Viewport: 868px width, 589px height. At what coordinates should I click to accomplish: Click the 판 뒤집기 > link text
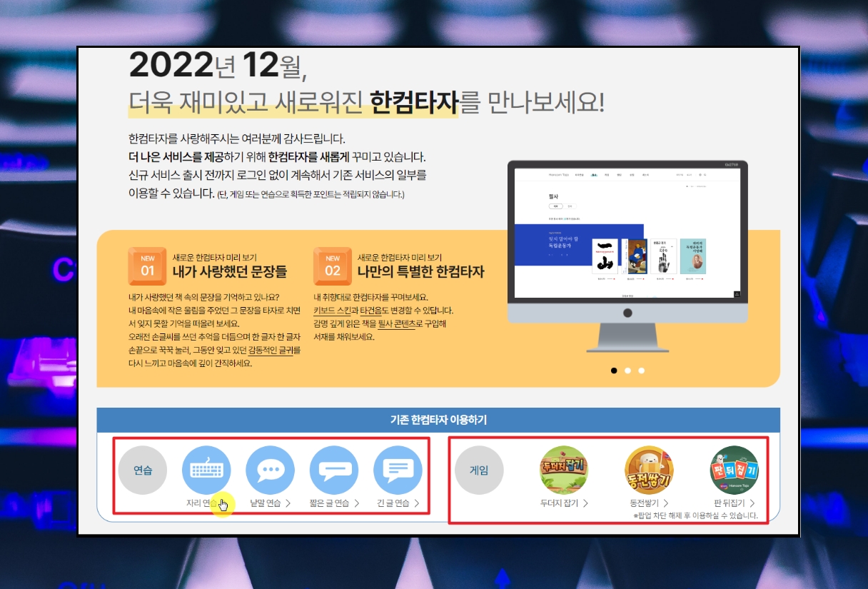tap(734, 503)
